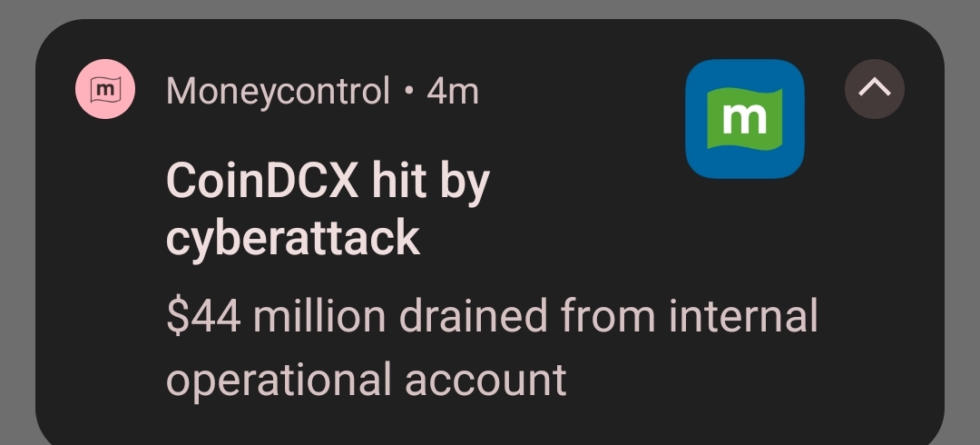Tap the word operational in the summary
Image resolution: width=980 pixels, height=445 pixels.
pyautogui.click(x=279, y=379)
